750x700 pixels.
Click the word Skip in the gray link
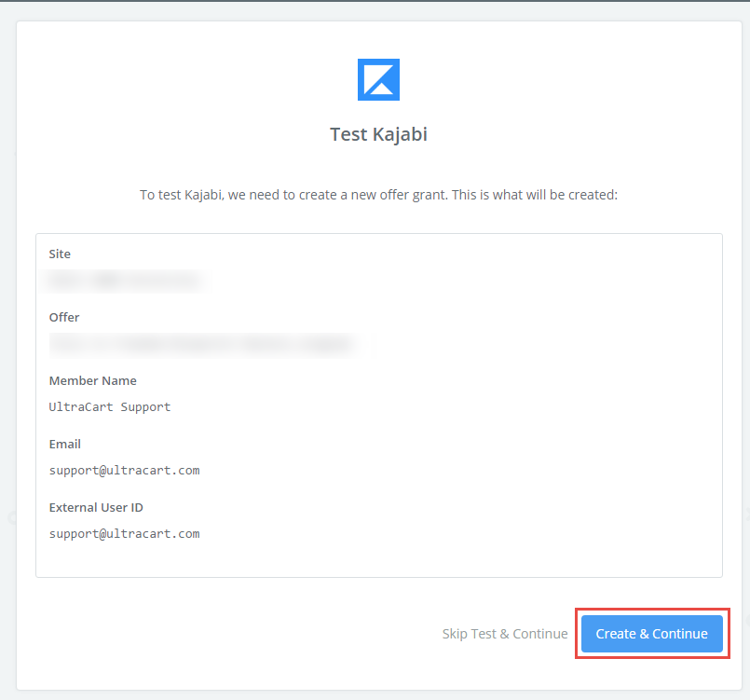pyautogui.click(x=455, y=634)
